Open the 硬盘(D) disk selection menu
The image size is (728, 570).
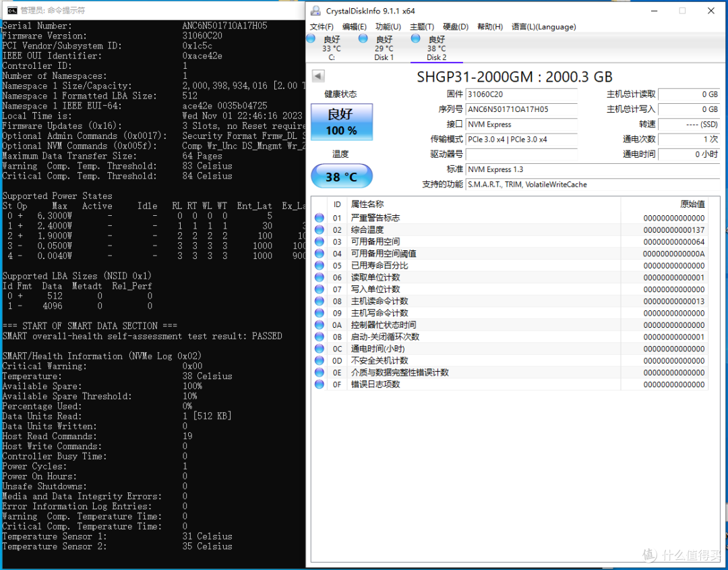tap(455, 27)
